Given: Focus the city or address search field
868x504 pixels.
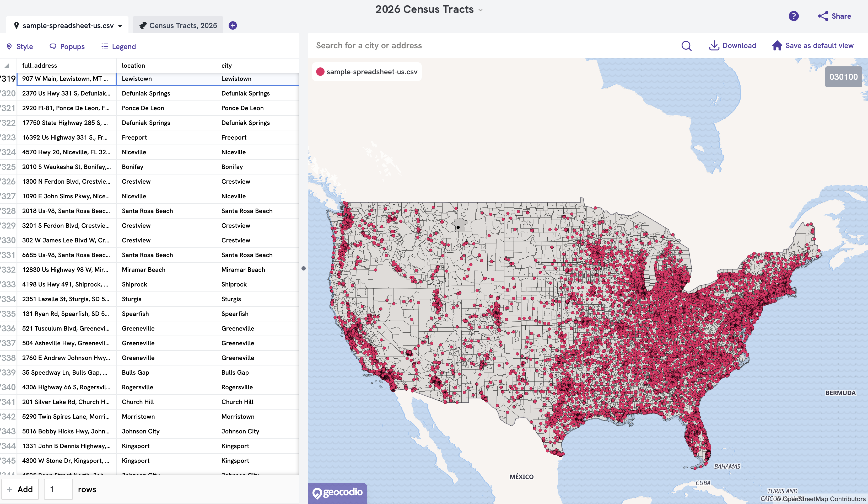Looking at the screenshot, I should click(493, 45).
